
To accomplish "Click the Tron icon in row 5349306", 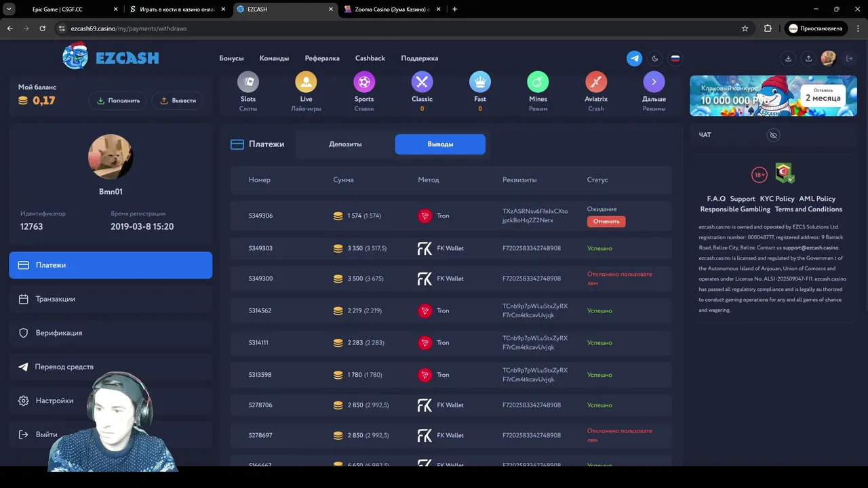I will [425, 216].
